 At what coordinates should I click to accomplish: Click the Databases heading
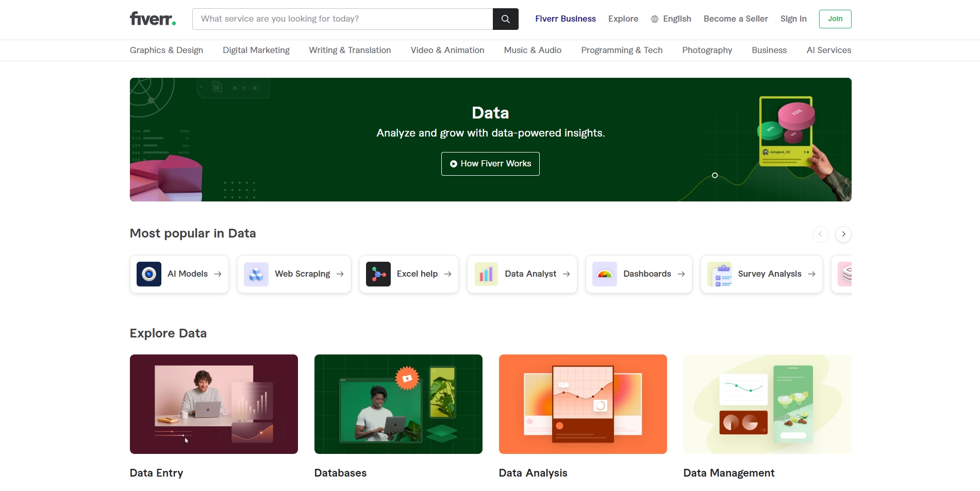(341, 473)
